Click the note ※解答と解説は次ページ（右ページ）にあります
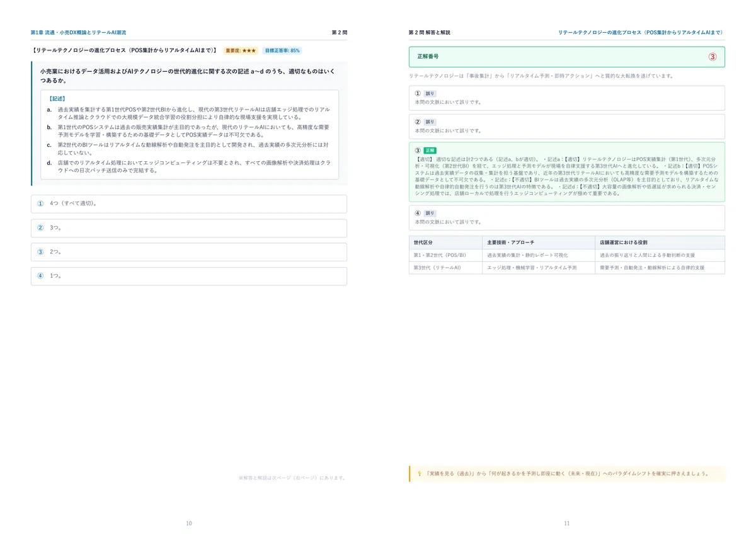 point(292,478)
